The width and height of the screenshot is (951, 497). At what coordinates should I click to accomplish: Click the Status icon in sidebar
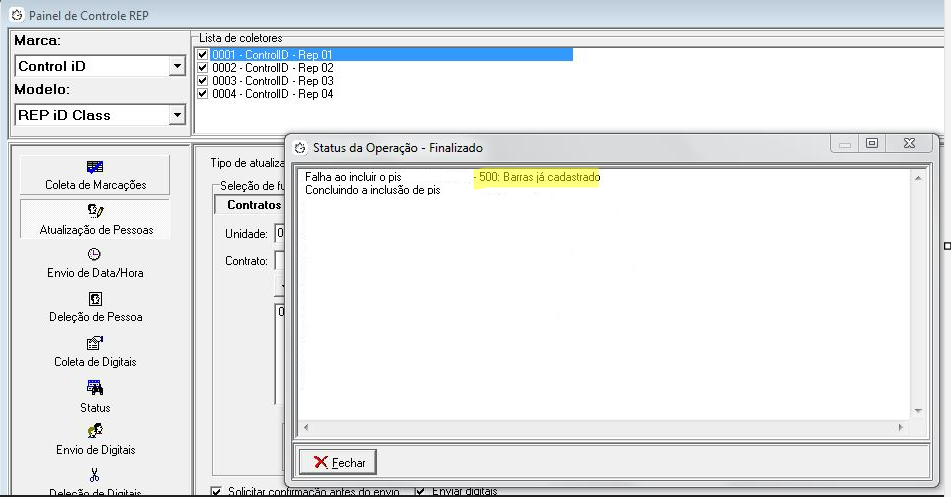tap(95, 388)
